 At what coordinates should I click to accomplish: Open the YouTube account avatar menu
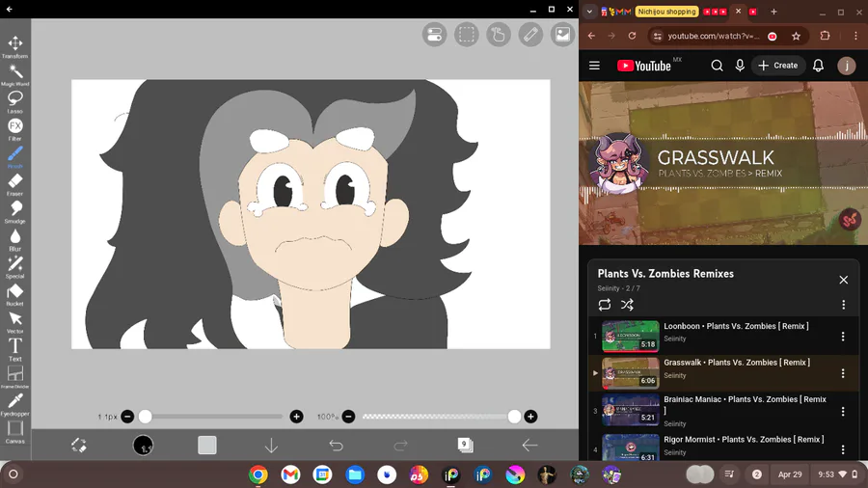click(x=847, y=66)
